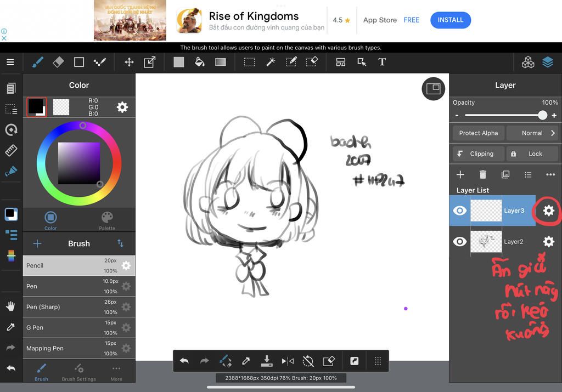
Task: Select the Transform tool
Action: (x=149, y=63)
